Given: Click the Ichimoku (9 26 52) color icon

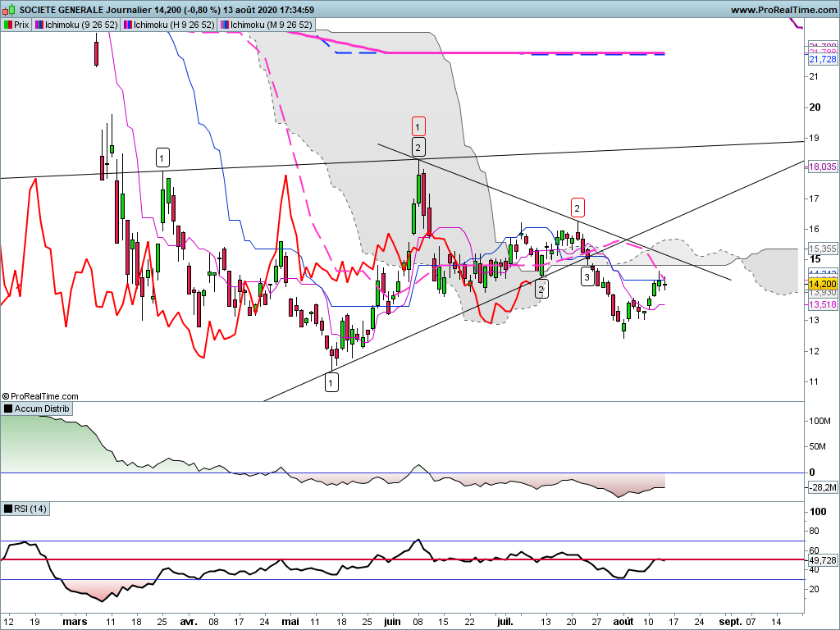Looking at the screenshot, I should 39,25.
